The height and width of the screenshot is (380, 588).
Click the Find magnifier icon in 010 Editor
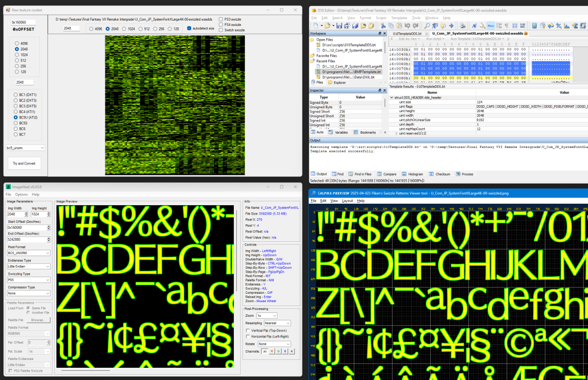click(x=427, y=25)
